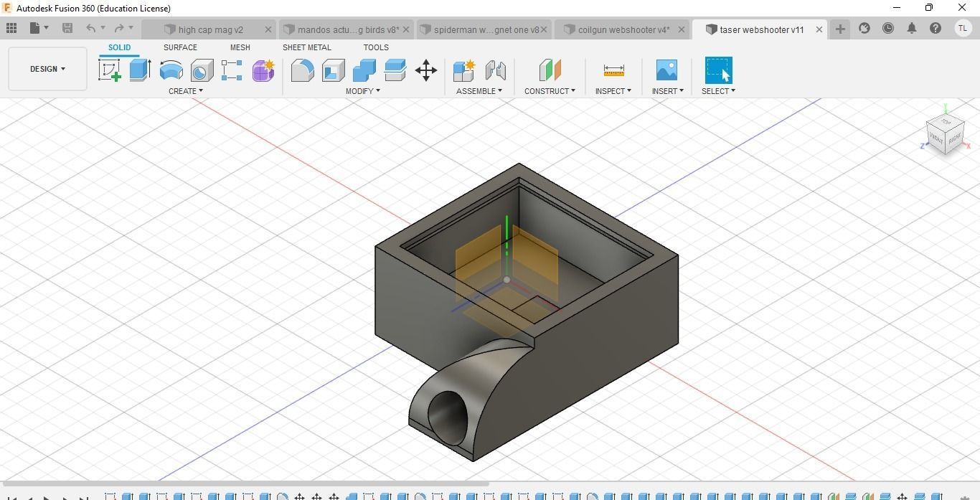Expand the CONSTRUCT dropdown
Viewport: 980px width, 500px height.
(550, 91)
